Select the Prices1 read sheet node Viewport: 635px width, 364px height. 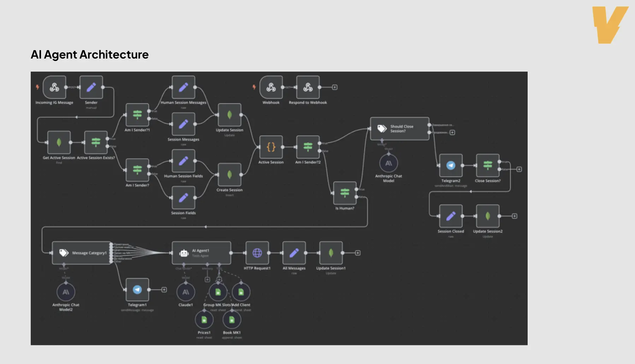(x=204, y=320)
